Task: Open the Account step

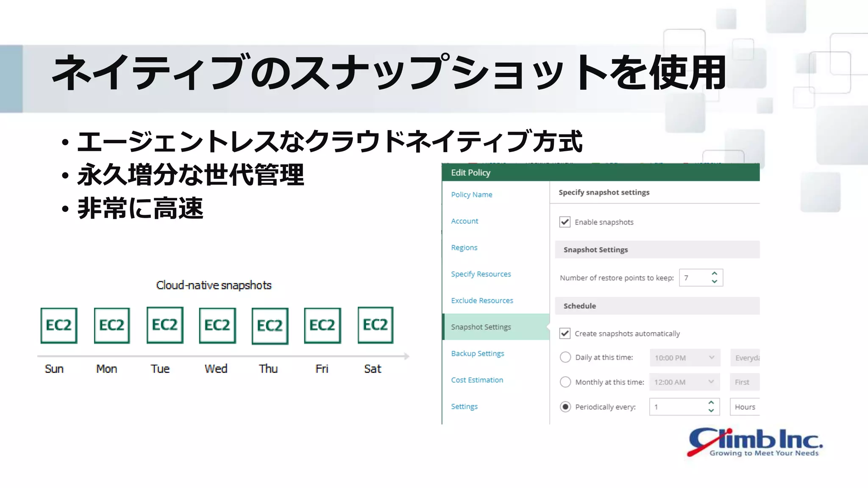Action: [465, 221]
